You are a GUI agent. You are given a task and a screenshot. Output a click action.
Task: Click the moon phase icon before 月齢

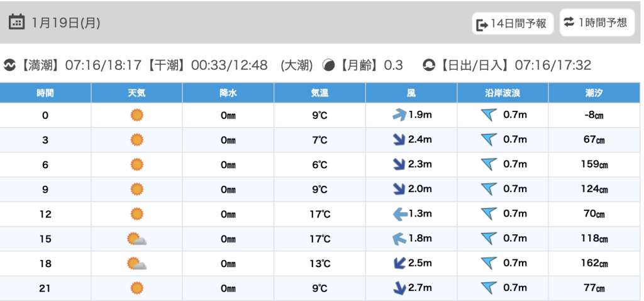pos(328,65)
